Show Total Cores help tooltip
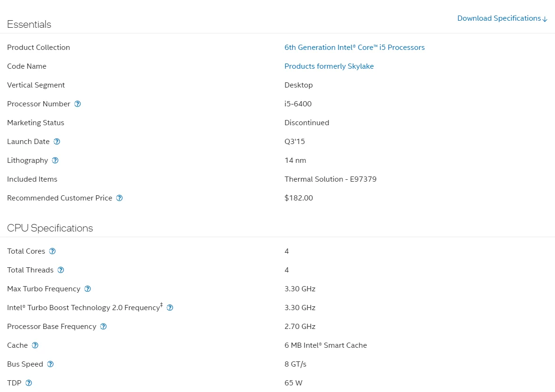This screenshot has height=392, width=555. pos(52,251)
